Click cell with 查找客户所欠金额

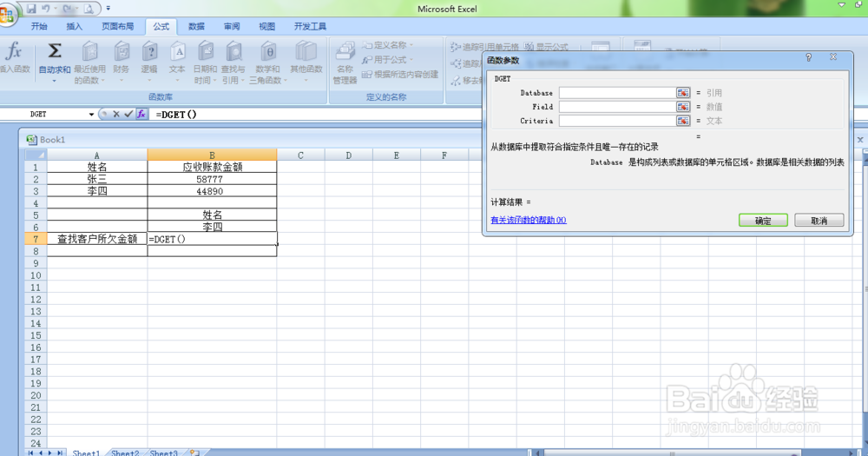(x=97, y=239)
